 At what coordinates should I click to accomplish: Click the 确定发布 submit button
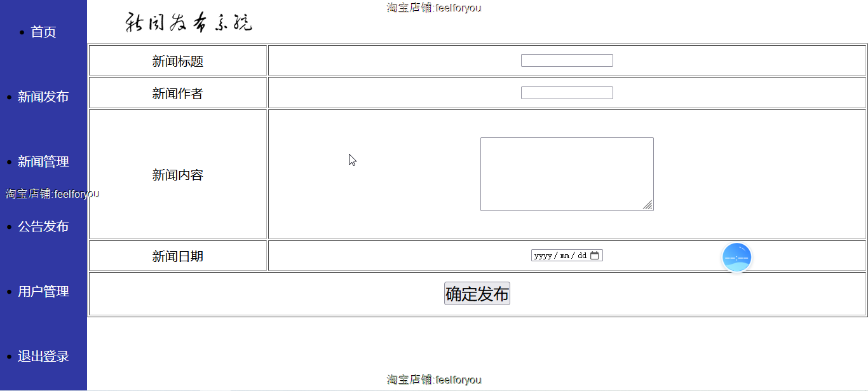coord(477,294)
